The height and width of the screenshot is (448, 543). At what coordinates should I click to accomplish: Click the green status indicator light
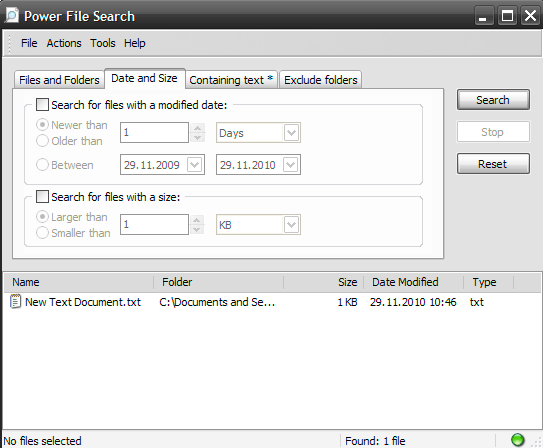tap(517, 440)
